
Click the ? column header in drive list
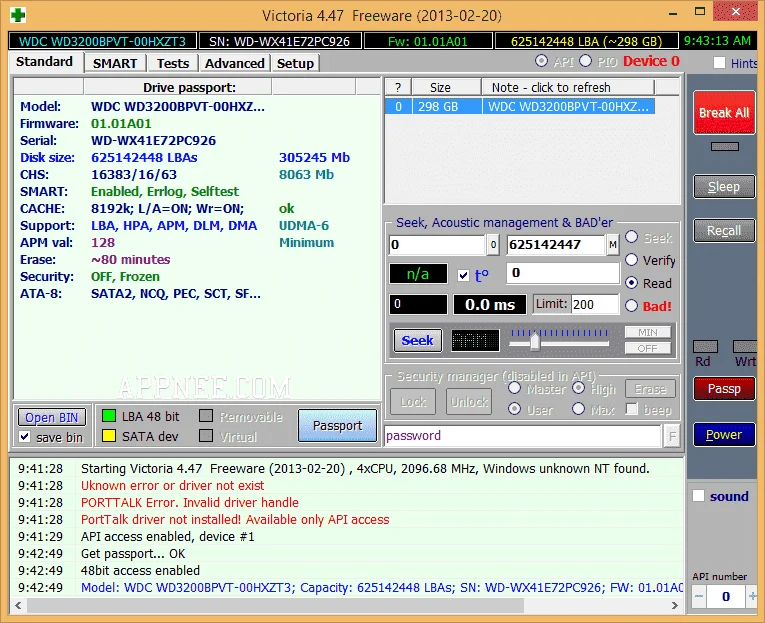point(398,87)
